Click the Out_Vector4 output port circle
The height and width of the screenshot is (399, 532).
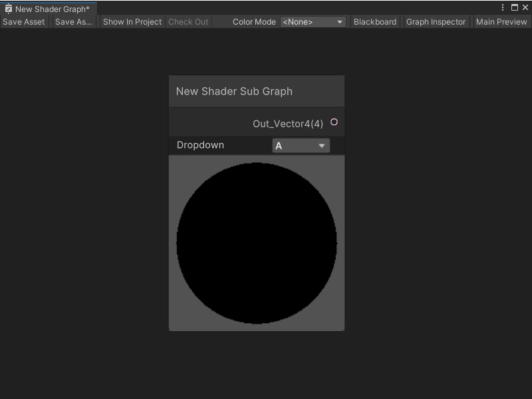tap(334, 122)
